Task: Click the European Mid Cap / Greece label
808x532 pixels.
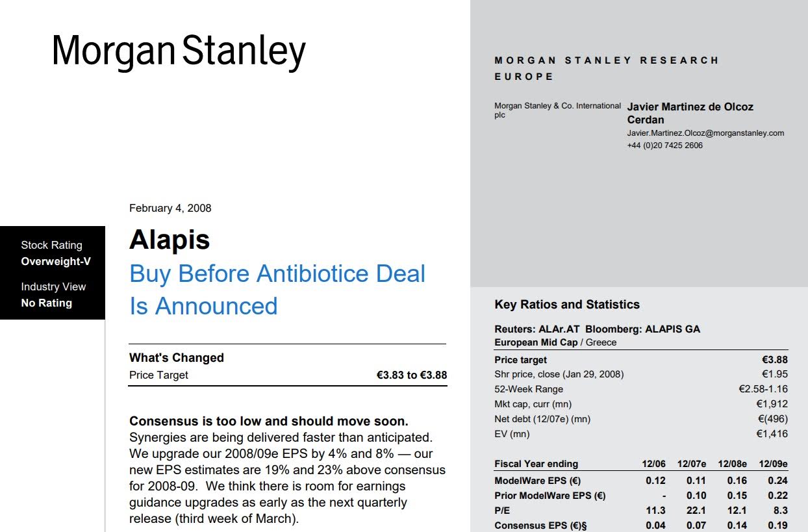Action: (555, 342)
